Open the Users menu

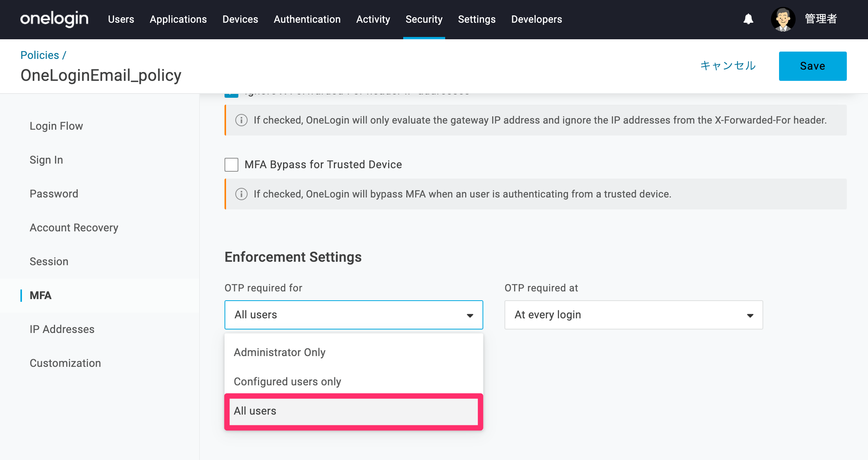pyautogui.click(x=121, y=19)
